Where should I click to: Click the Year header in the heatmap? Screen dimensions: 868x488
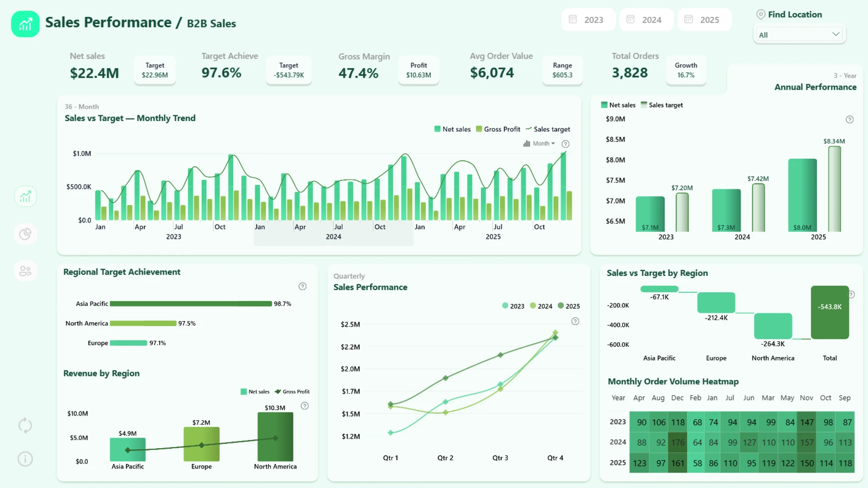click(x=618, y=398)
